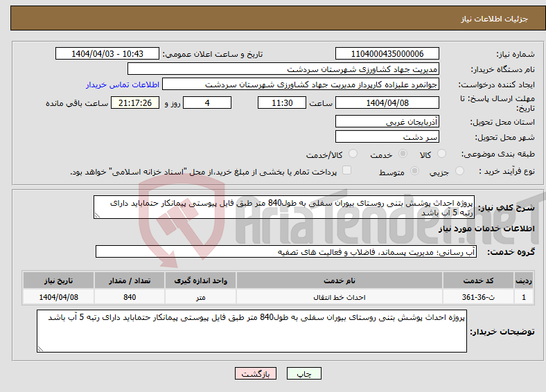Click the نوع فرآیند خرید label

point(507,171)
